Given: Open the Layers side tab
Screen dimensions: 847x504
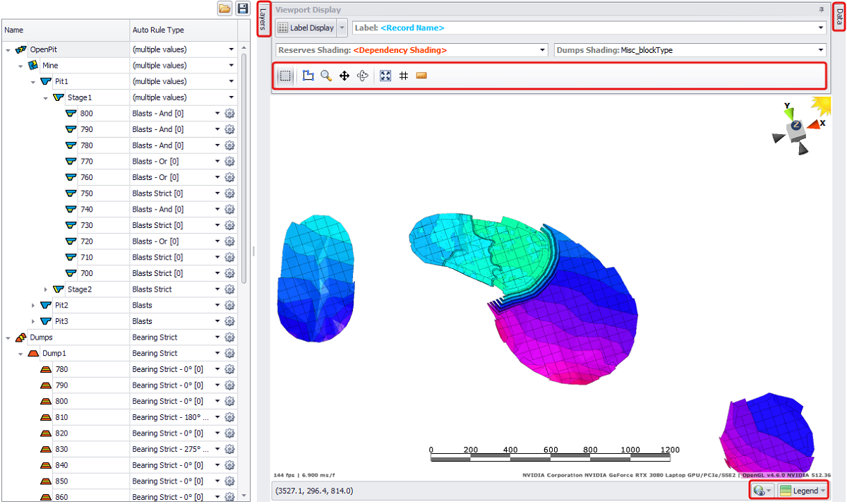Looking at the screenshot, I should [x=263, y=20].
